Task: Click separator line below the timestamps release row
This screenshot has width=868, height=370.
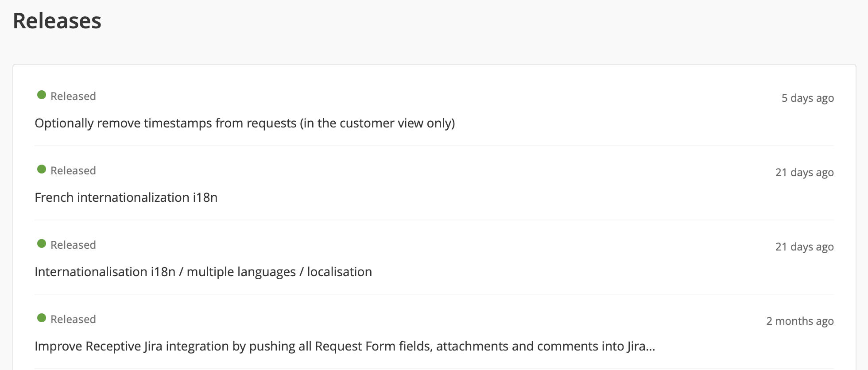Action: click(x=434, y=146)
